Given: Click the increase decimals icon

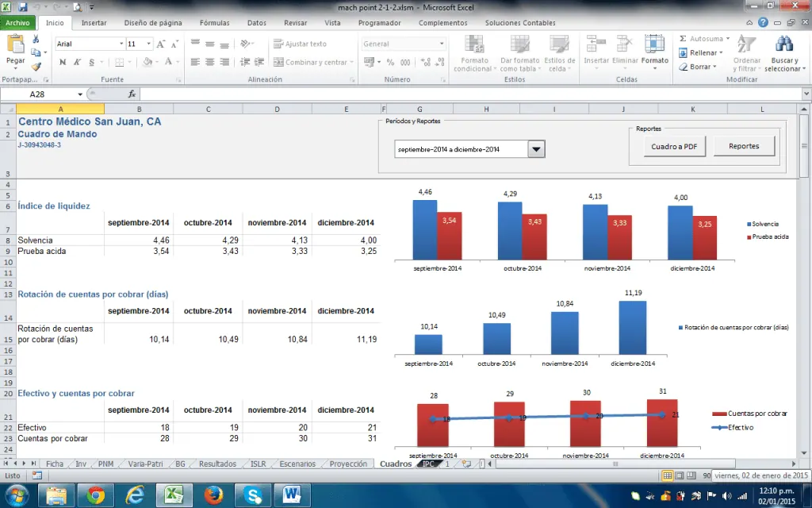Looking at the screenshot, I should 426,62.
